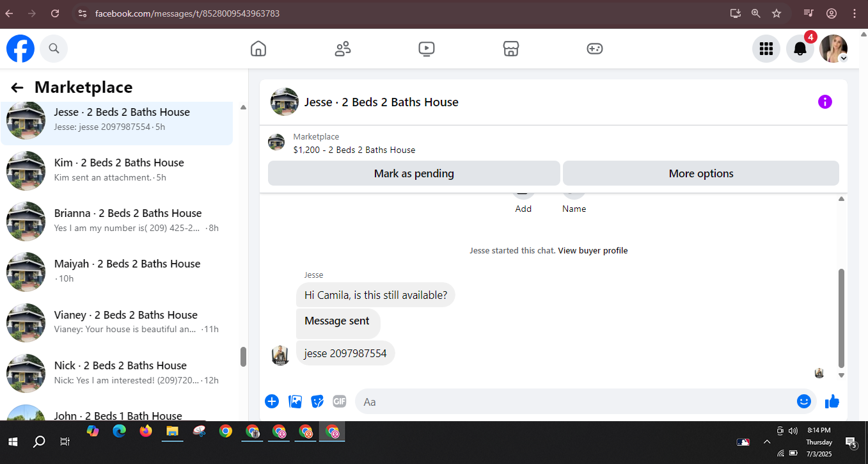Viewport: 868px width, 464px height.
Task: Click Kim conversation house thumbnail
Action: pyautogui.click(x=26, y=171)
